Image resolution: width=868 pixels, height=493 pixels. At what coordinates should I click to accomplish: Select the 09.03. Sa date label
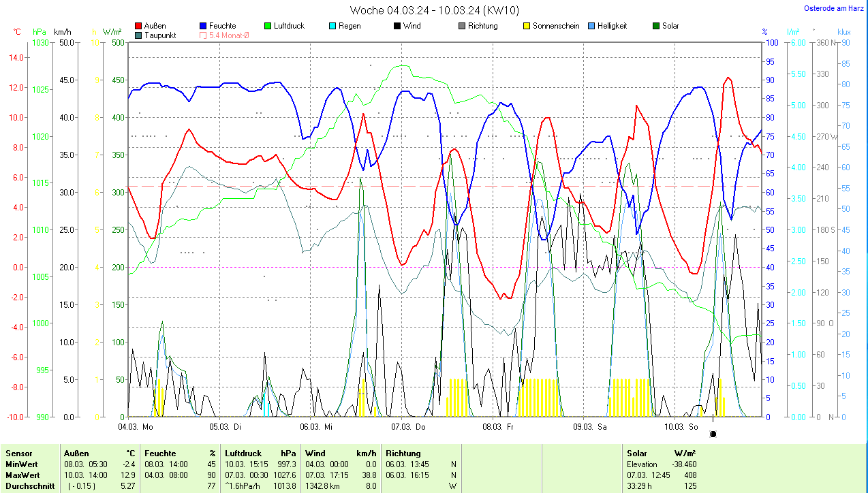(590, 427)
